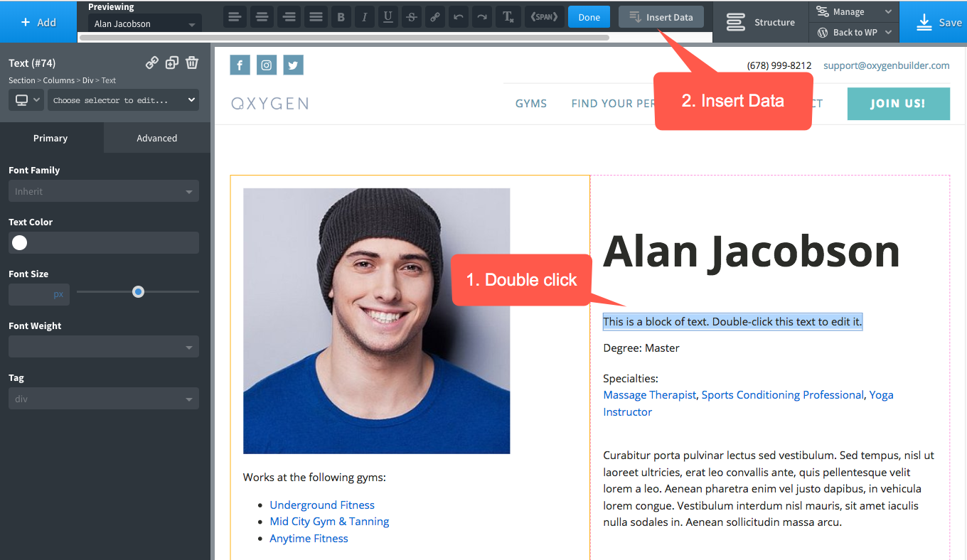Click the Done button
Screen dimensions: 967x560
point(589,17)
